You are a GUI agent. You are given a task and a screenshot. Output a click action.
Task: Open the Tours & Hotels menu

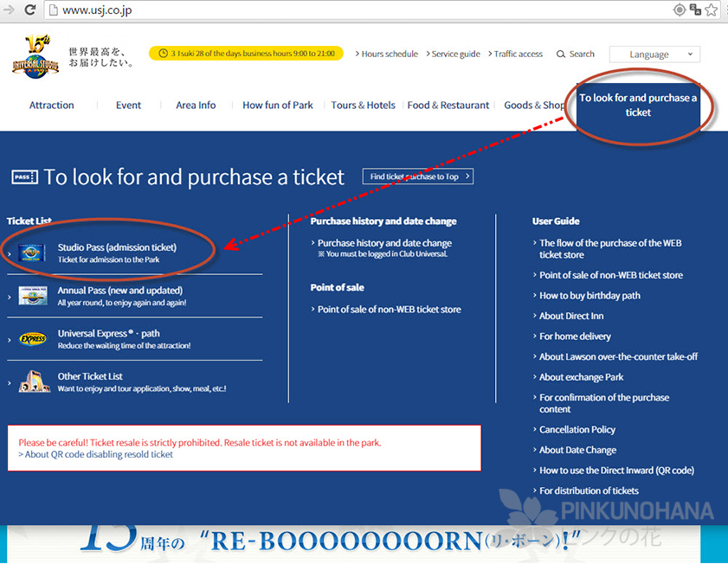[363, 106]
